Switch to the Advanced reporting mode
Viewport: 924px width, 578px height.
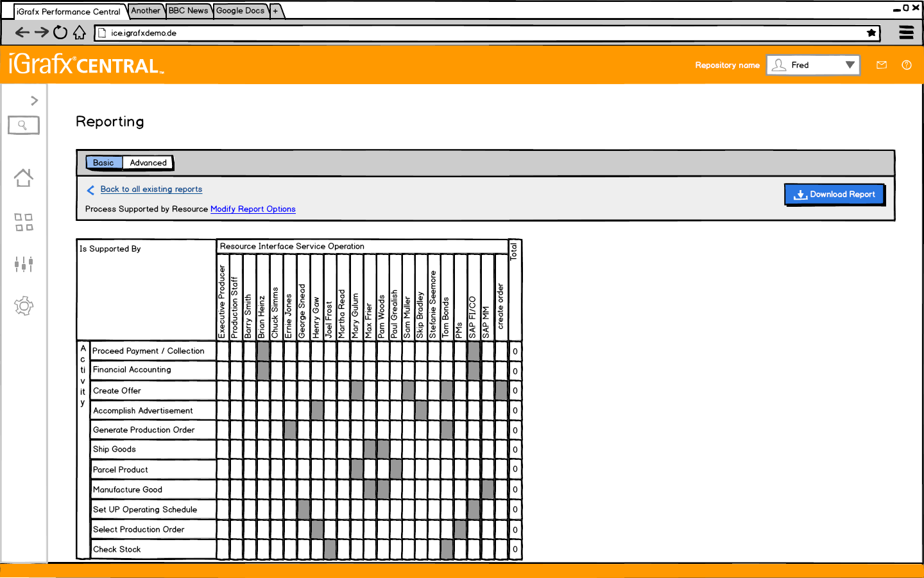pyautogui.click(x=148, y=162)
